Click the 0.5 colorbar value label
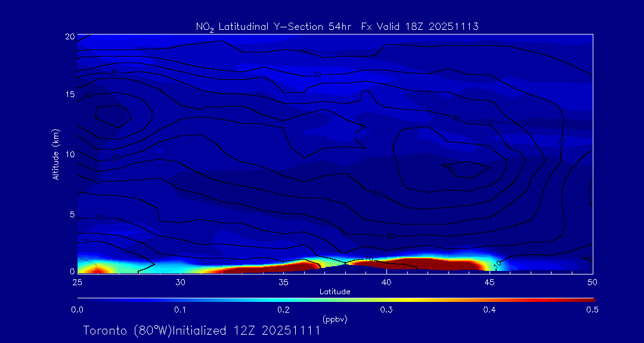Viewport: 644px width, 343px height. tap(592, 310)
